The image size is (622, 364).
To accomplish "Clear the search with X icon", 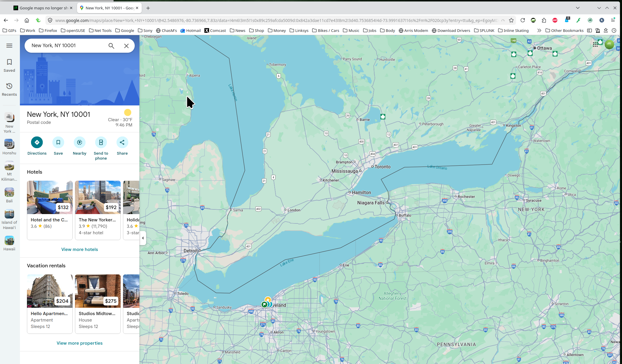I will pos(126,46).
